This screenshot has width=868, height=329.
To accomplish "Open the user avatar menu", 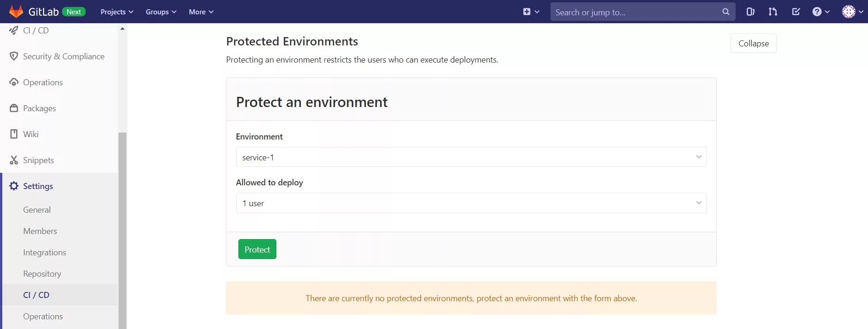I will pyautogui.click(x=849, y=12).
